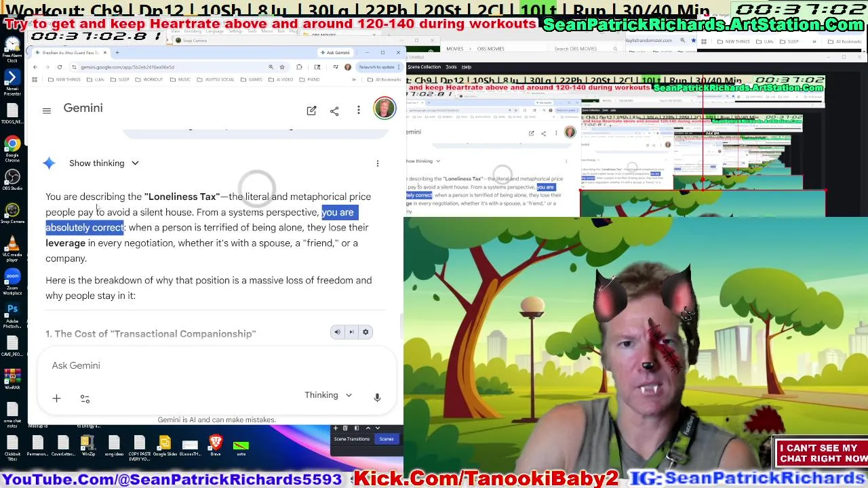The width and height of the screenshot is (868, 488).
Task: Open the Help menu in OBS
Action: pyautogui.click(x=467, y=67)
